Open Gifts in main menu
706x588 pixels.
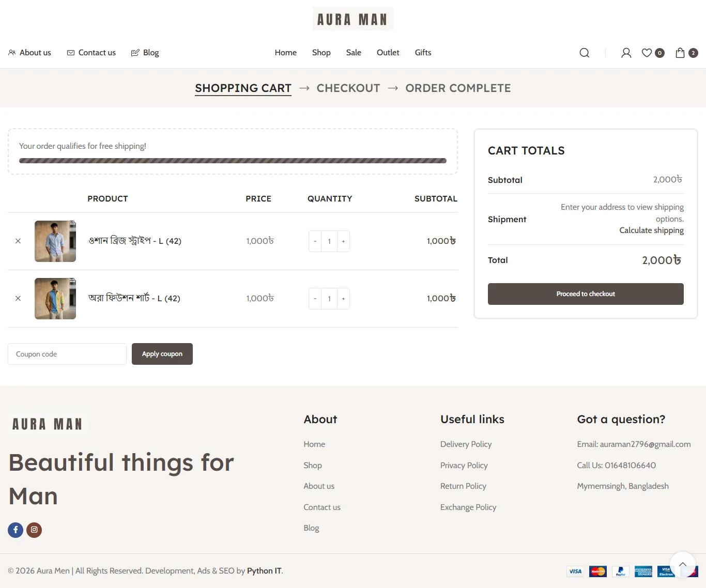pos(423,53)
